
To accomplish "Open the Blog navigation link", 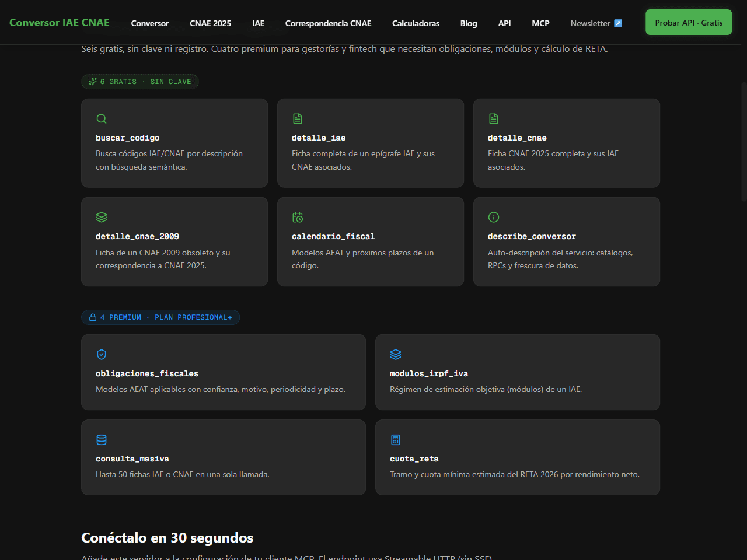I will 469,23.
